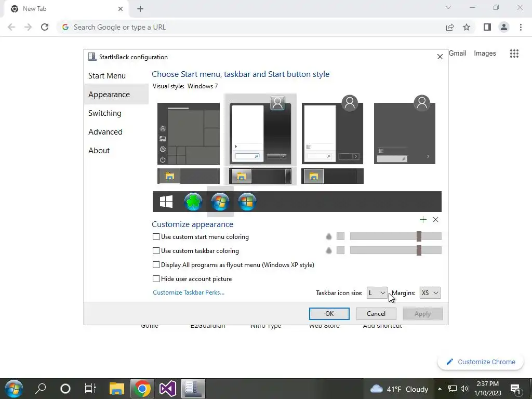Open the action center notification icon
Screen dimensions: 532x399
(x=515, y=389)
